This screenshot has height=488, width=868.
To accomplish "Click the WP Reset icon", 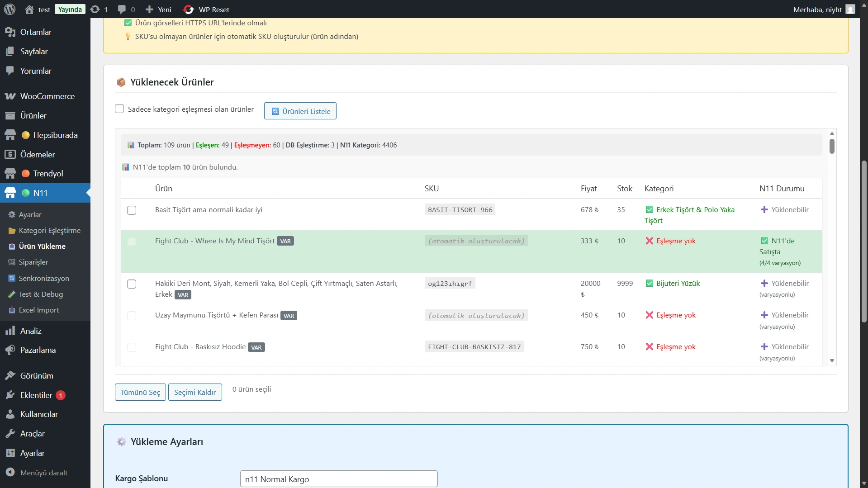I will [x=189, y=9].
